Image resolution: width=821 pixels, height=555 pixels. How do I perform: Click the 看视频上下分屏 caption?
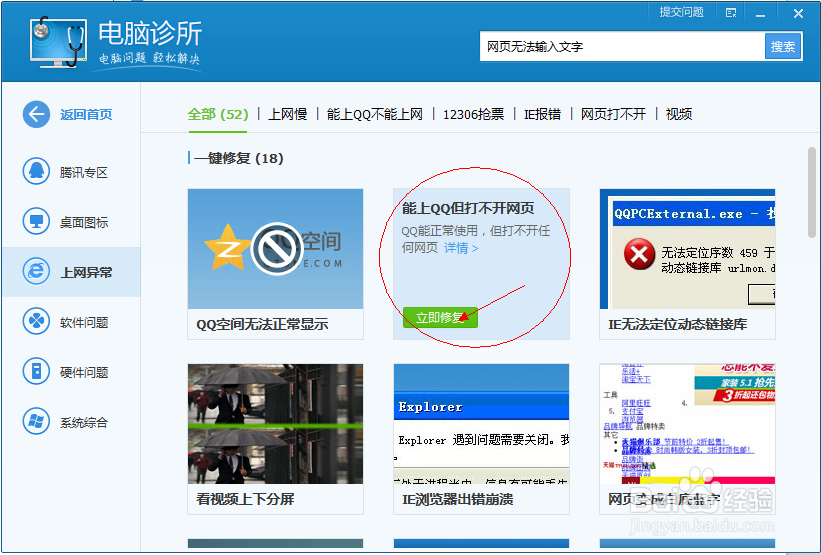pos(245,499)
